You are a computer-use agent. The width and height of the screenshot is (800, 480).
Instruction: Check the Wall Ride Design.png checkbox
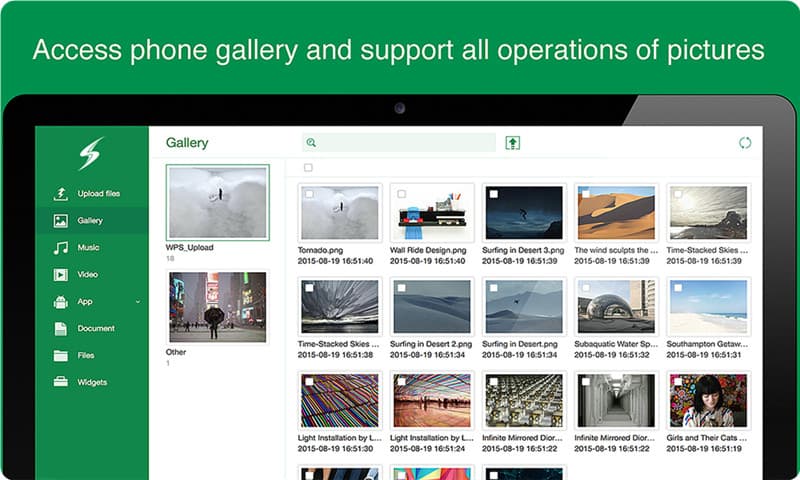pyautogui.click(x=402, y=194)
